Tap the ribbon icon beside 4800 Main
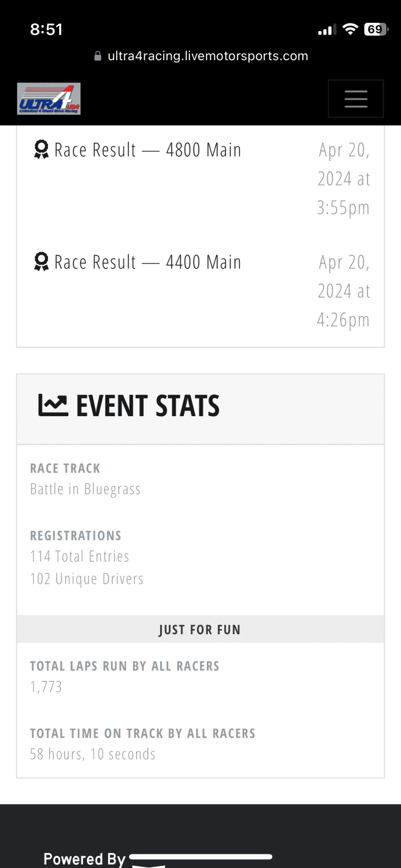The image size is (401, 868). tap(41, 150)
